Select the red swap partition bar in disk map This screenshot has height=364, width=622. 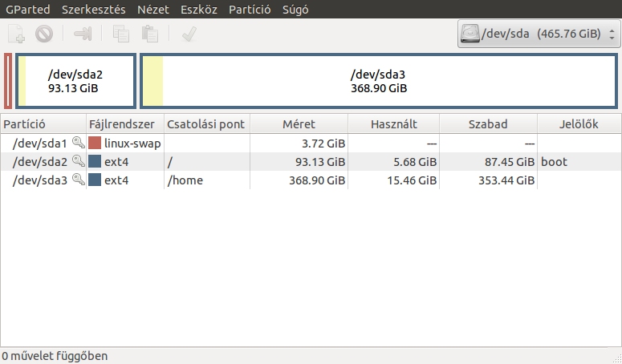(x=8, y=81)
